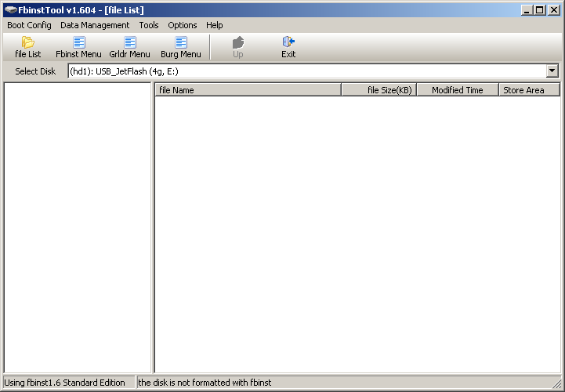Click the Up folder toolbar icon
The width and height of the screenshot is (565, 392).
(x=237, y=47)
